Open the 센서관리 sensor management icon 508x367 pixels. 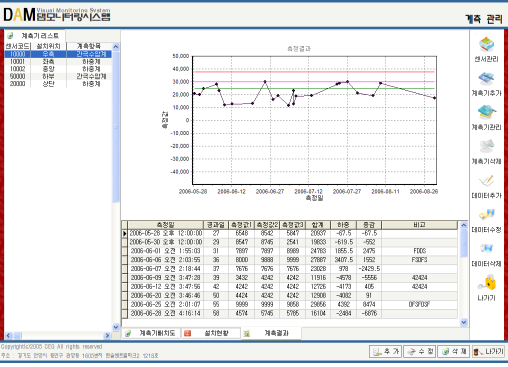(x=486, y=45)
